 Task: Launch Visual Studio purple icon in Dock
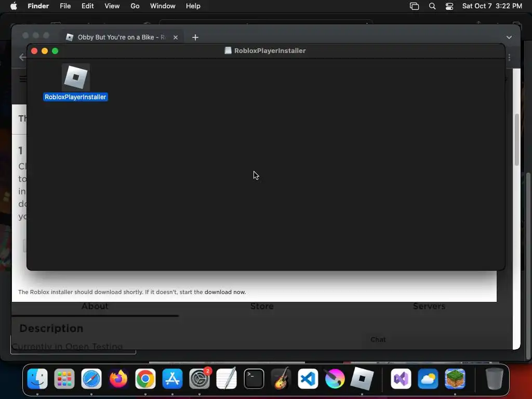401,379
